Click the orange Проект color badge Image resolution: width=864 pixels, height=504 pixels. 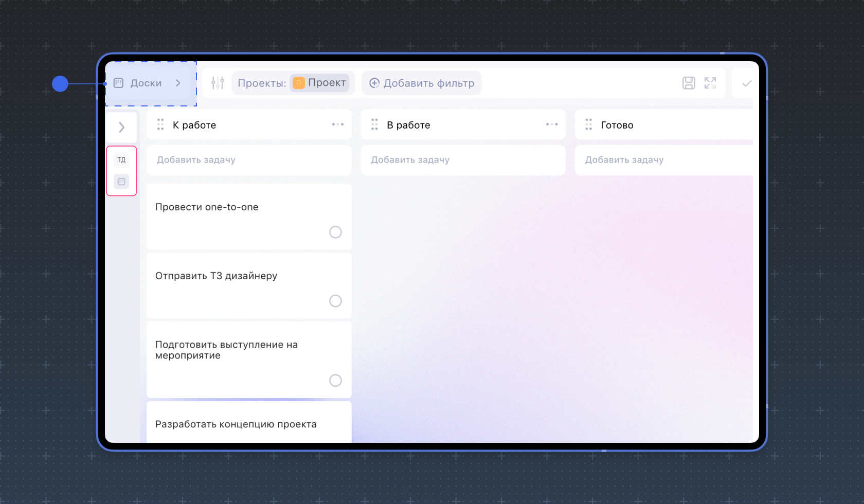point(299,83)
